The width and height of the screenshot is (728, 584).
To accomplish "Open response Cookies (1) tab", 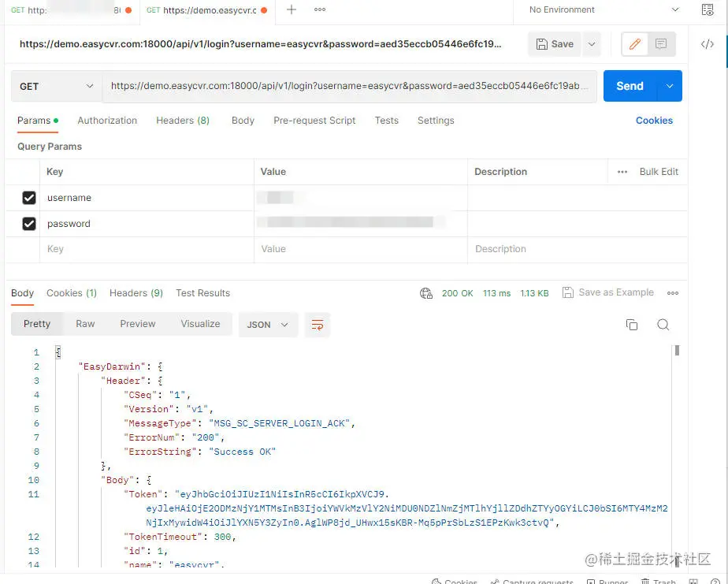I will pyautogui.click(x=72, y=293).
